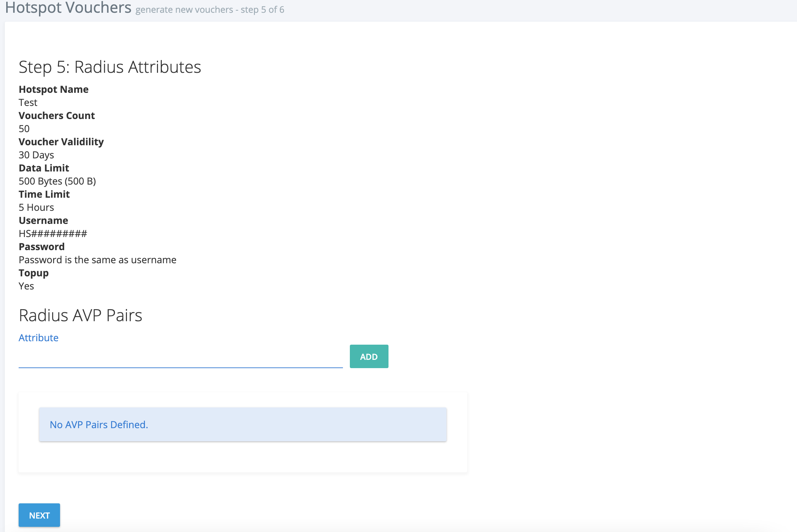The width and height of the screenshot is (797, 532).
Task: Click the Hotspot Vouchers page title
Action: point(68,8)
